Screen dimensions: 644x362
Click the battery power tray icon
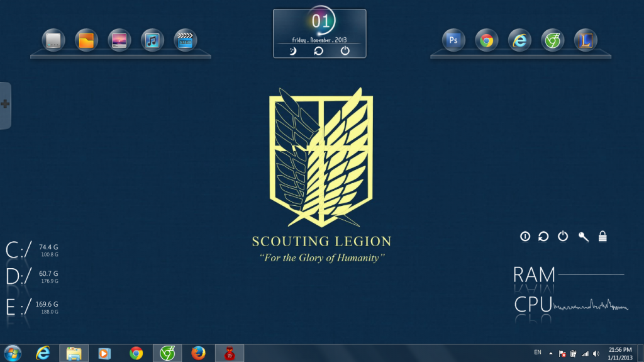tap(574, 353)
